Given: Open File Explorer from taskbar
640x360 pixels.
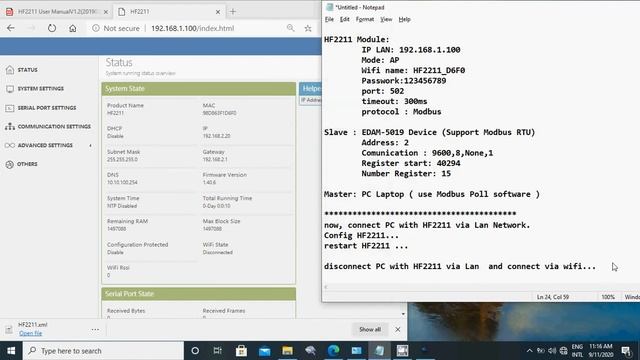Looking at the screenshot, I should [x=287, y=351].
